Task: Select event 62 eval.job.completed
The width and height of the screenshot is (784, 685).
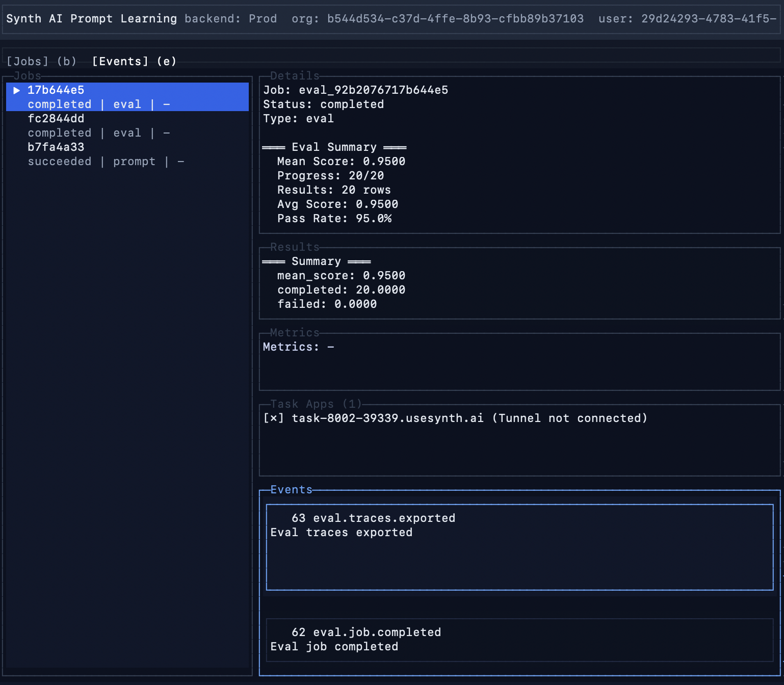Action: [x=519, y=640]
